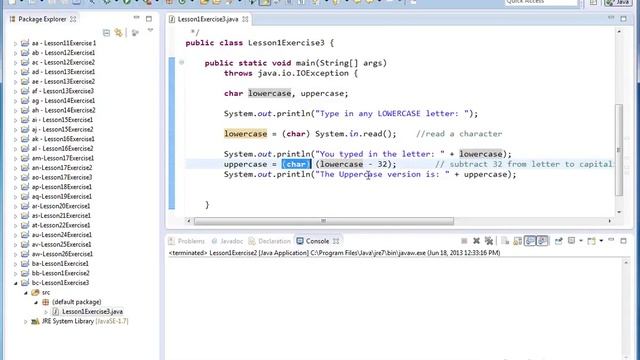Select ak - Lesson16Exercise1 in tree

[x=63, y=139]
